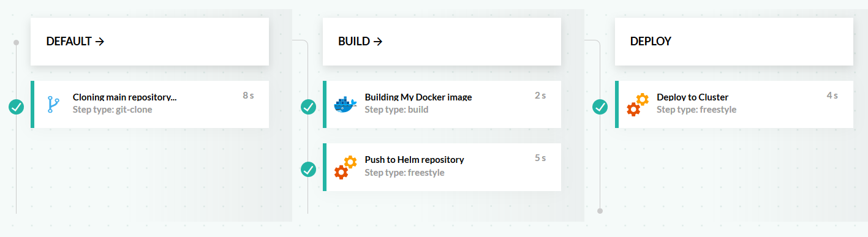Click the Docker whale icon
The height and width of the screenshot is (237, 868).
click(x=345, y=105)
